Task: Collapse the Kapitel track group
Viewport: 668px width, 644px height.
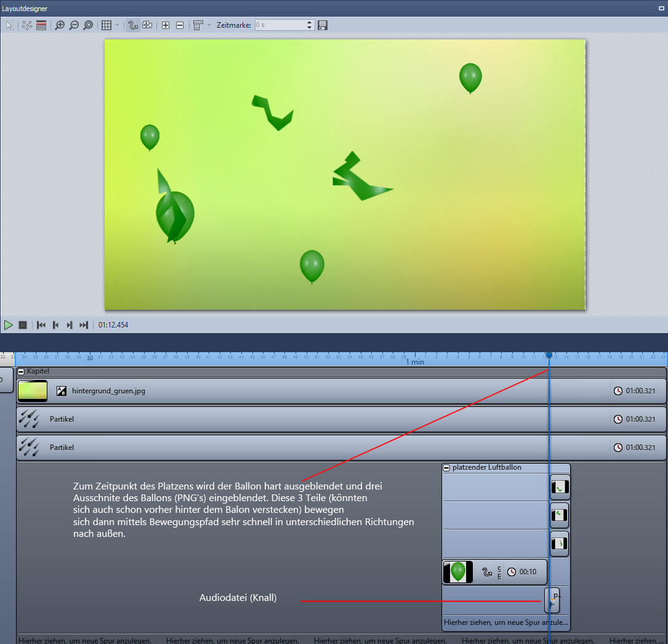Action: (x=21, y=372)
